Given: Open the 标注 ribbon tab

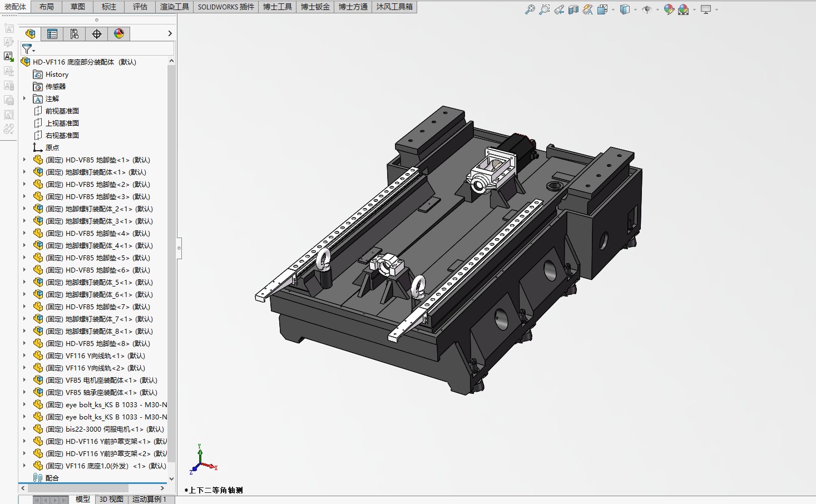Looking at the screenshot, I should coord(109,7).
